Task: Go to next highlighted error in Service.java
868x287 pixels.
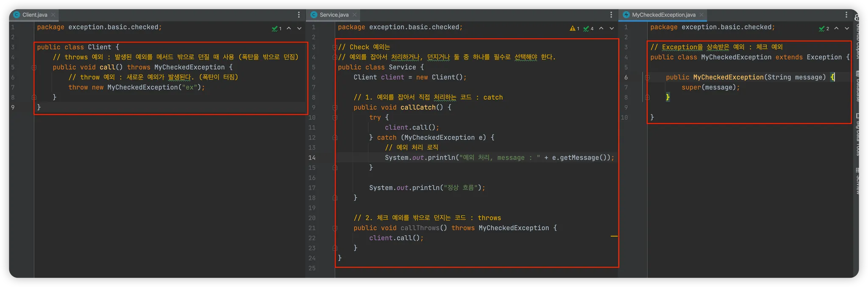Action: tap(612, 28)
